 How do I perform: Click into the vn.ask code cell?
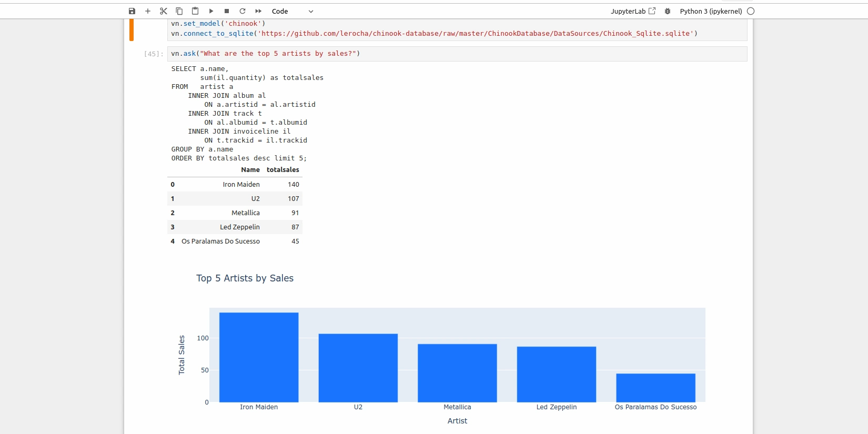point(457,54)
